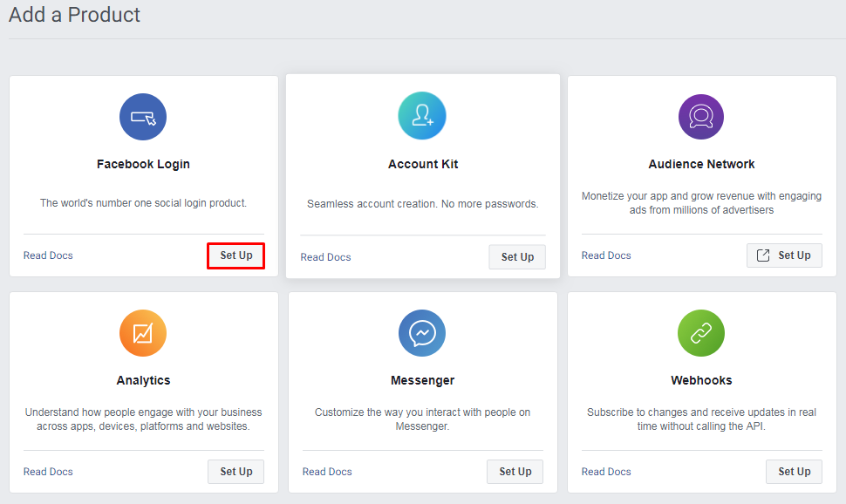846x504 pixels.
Task: Click the Account Kit product icon
Action: [422, 115]
